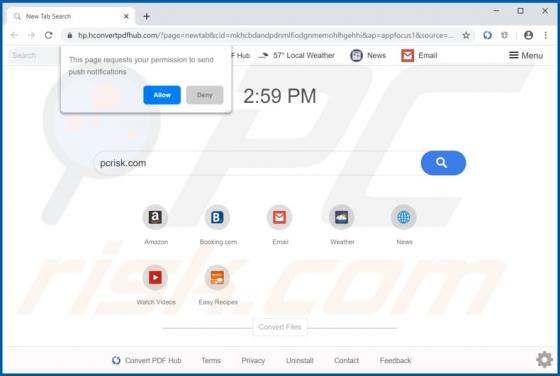Open the Chrome profile avatar icon
This screenshot has height=376, width=560.
point(529,35)
